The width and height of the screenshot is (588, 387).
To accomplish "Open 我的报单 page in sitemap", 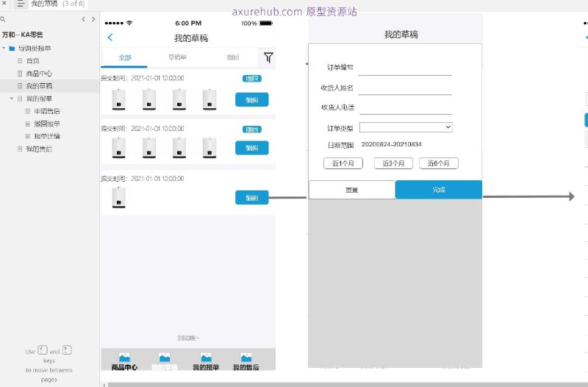I will coord(39,99).
